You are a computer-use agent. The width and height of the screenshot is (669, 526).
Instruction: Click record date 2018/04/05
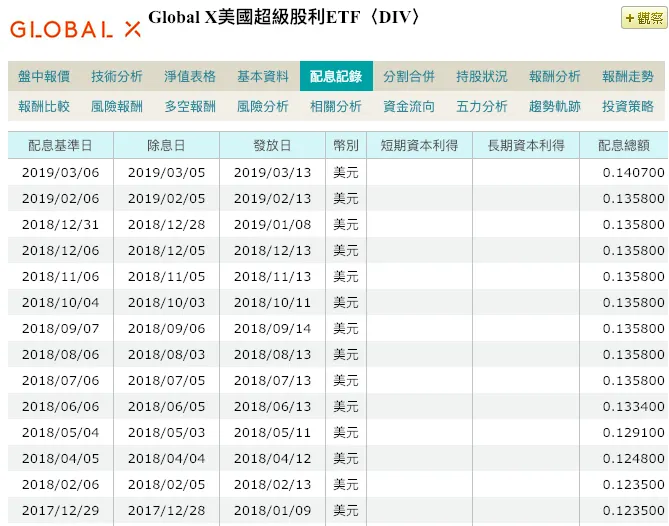click(61, 459)
